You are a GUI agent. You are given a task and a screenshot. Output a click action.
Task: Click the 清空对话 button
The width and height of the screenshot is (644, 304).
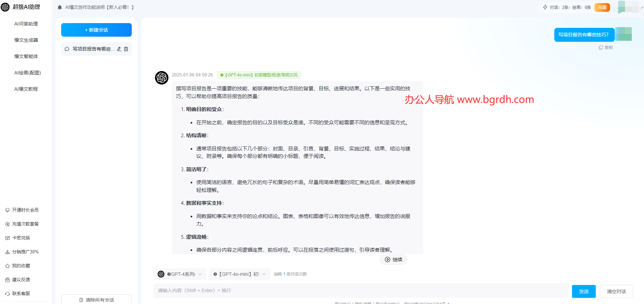click(616, 291)
